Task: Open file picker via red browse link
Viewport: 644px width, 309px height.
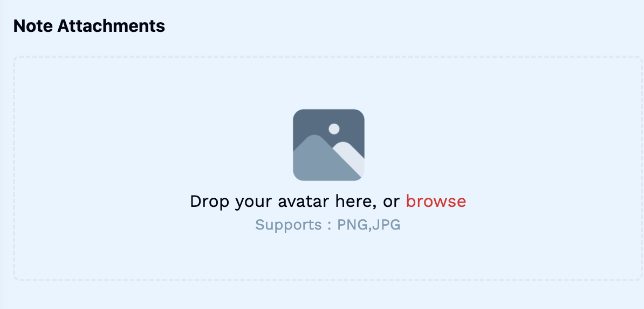Action: [436, 201]
